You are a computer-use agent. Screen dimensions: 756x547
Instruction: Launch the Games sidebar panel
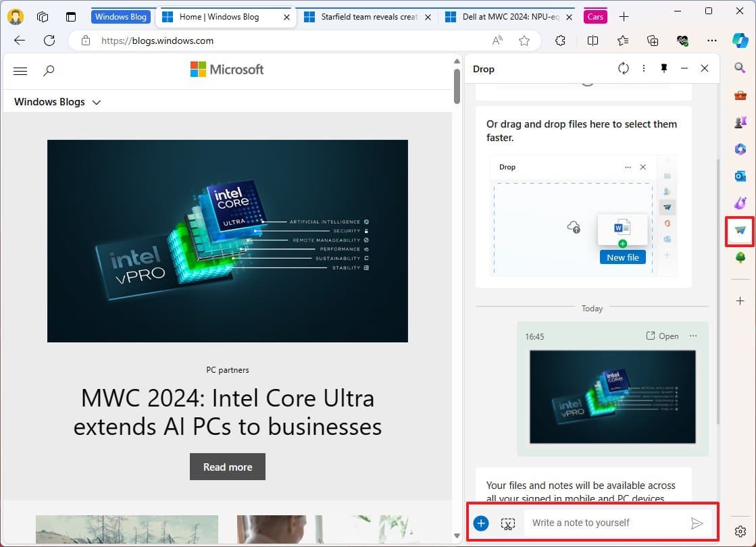click(x=739, y=122)
